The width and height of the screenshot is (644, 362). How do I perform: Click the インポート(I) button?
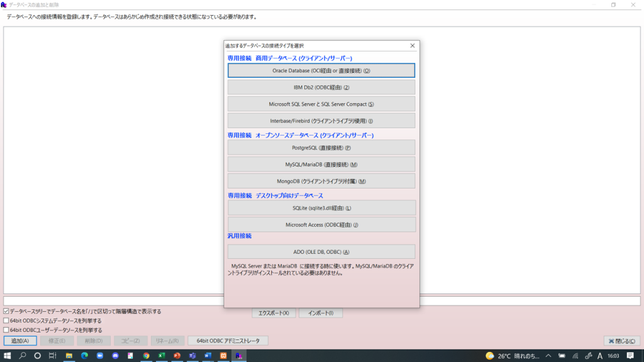point(321,312)
